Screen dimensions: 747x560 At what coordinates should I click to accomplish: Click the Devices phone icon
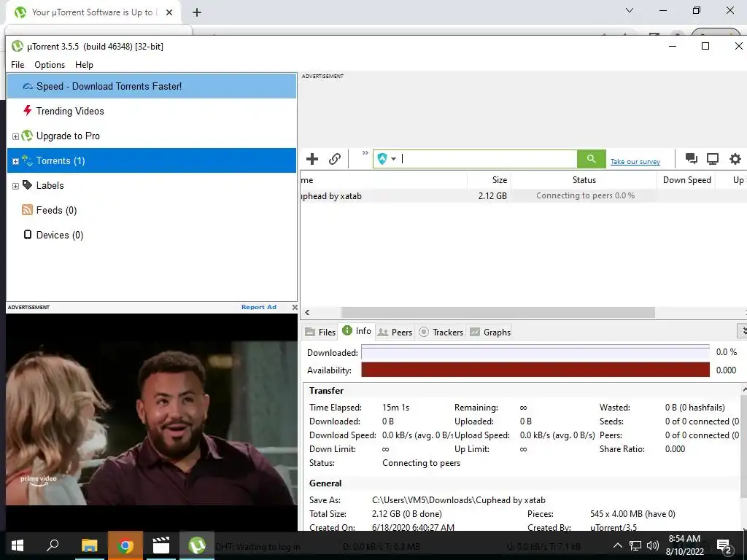point(28,234)
